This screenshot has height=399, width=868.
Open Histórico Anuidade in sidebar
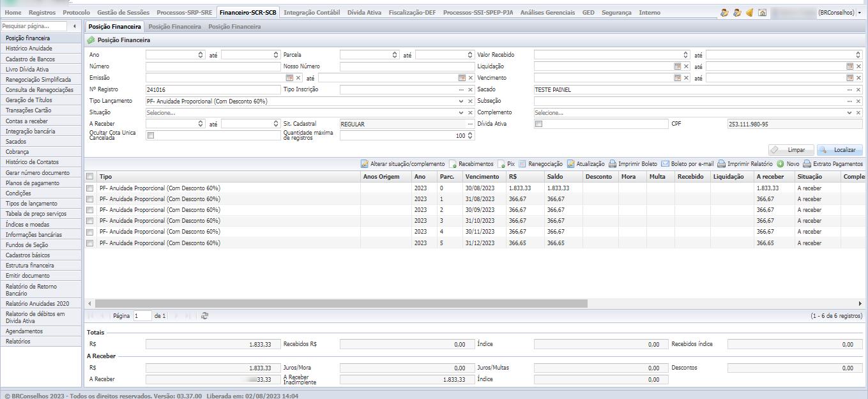coord(41,49)
